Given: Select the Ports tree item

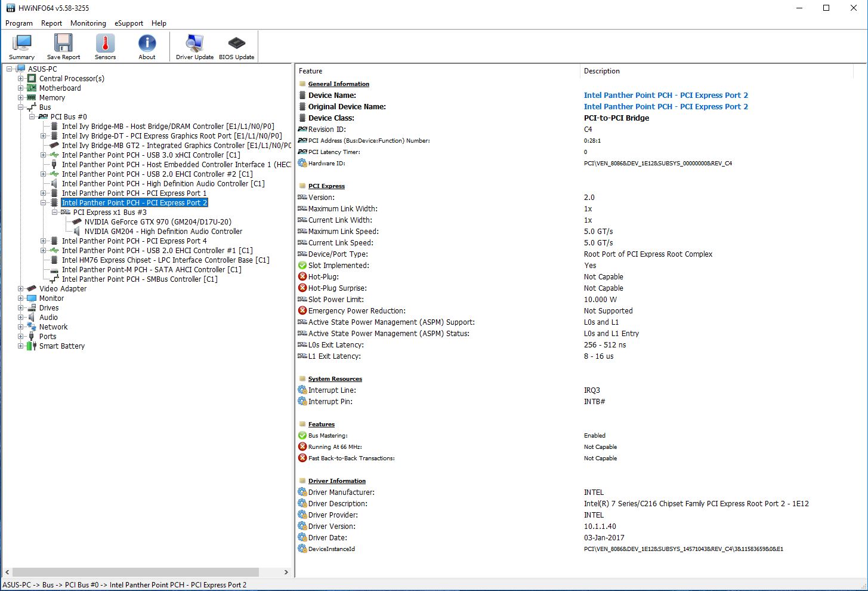Looking at the screenshot, I should [48, 336].
